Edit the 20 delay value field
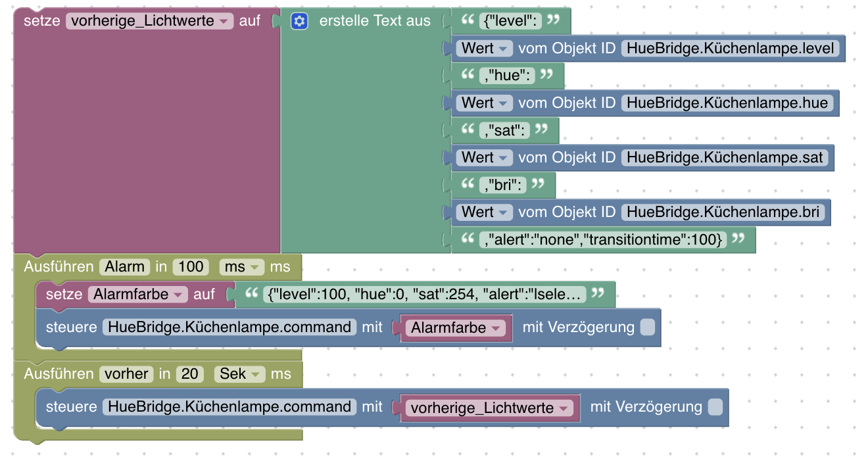 tap(189, 374)
